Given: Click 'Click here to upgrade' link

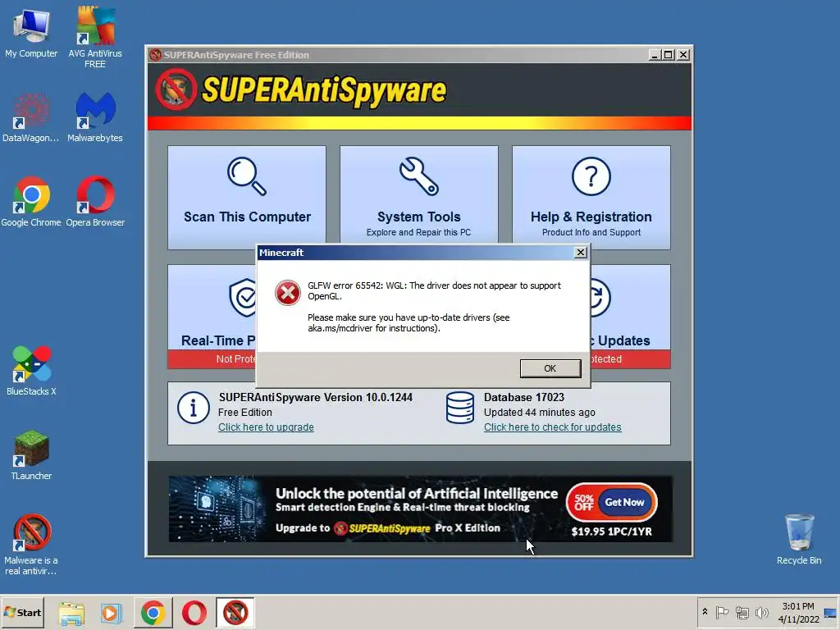Looking at the screenshot, I should click(266, 427).
